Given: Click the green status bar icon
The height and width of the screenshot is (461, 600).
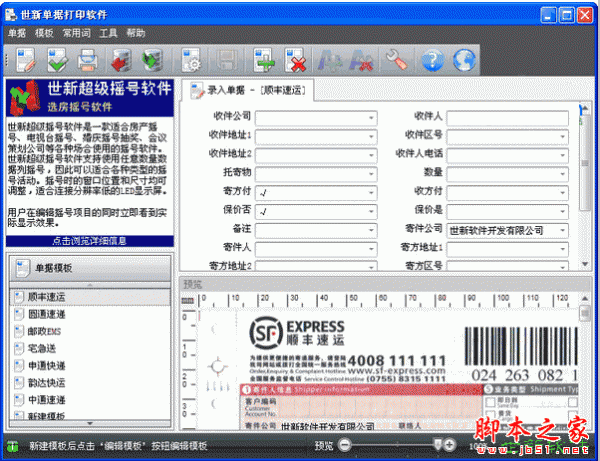Looking at the screenshot, I should 13,446.
